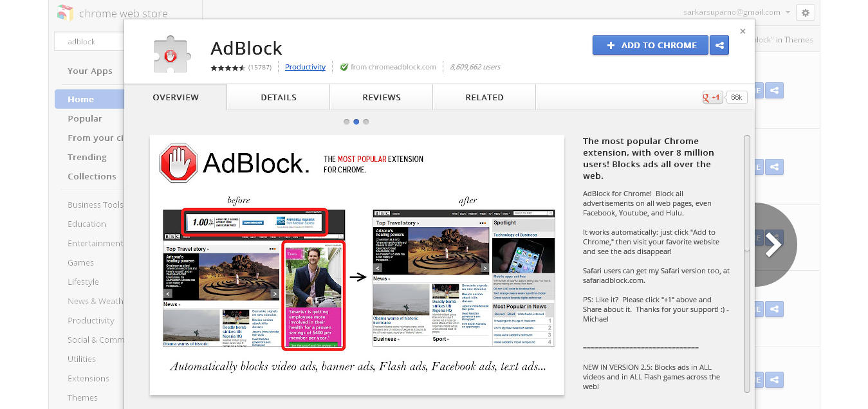The height and width of the screenshot is (409, 868).
Task: Switch to the Details tab
Action: click(279, 98)
